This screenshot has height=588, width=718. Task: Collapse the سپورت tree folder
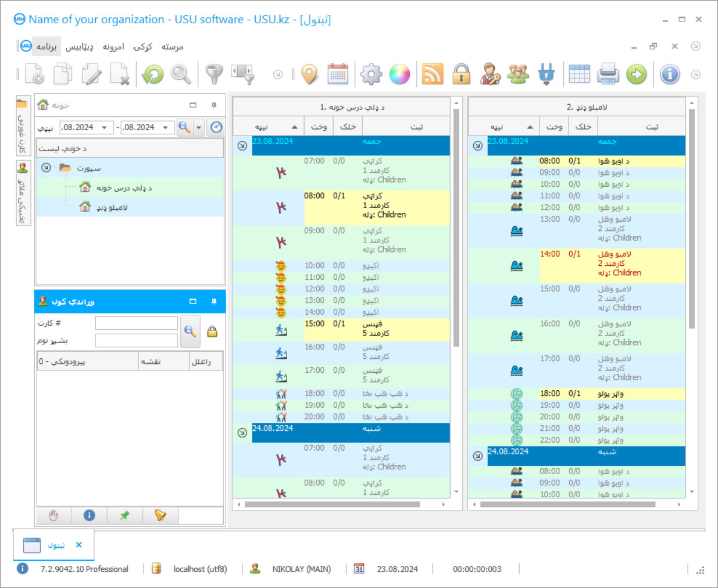(46, 168)
